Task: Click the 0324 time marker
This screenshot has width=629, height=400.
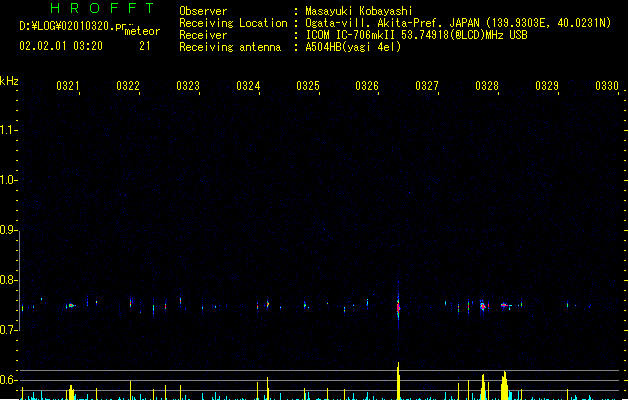Action: tap(248, 85)
